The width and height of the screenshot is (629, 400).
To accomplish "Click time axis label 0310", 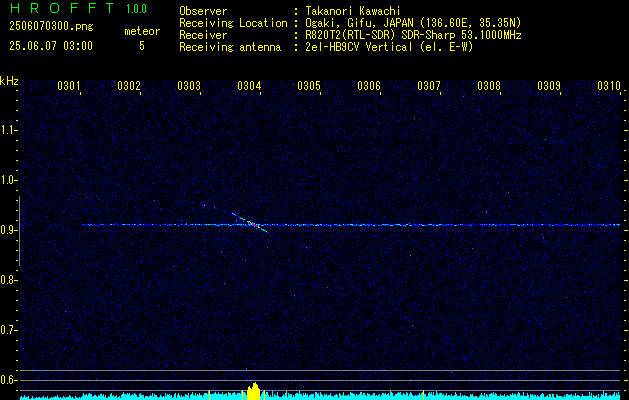I will point(609,85).
